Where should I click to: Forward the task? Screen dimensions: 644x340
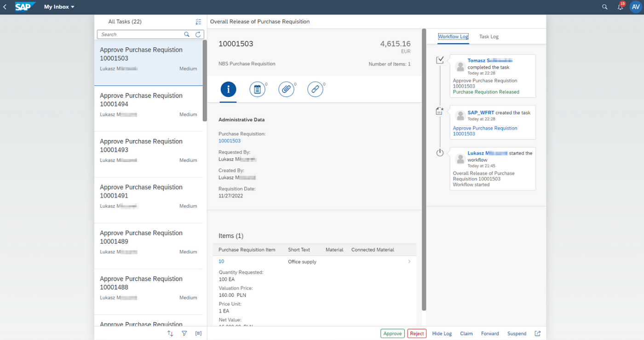coord(490,334)
